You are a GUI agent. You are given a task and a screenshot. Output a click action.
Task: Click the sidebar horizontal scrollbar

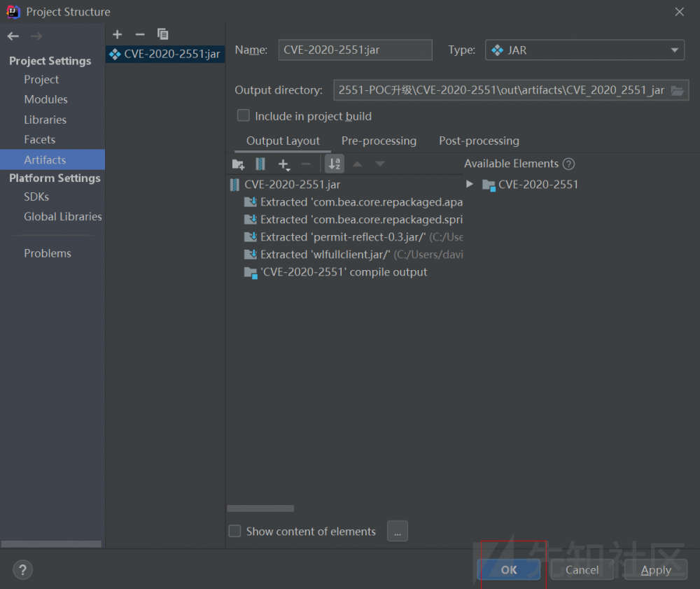(51, 544)
